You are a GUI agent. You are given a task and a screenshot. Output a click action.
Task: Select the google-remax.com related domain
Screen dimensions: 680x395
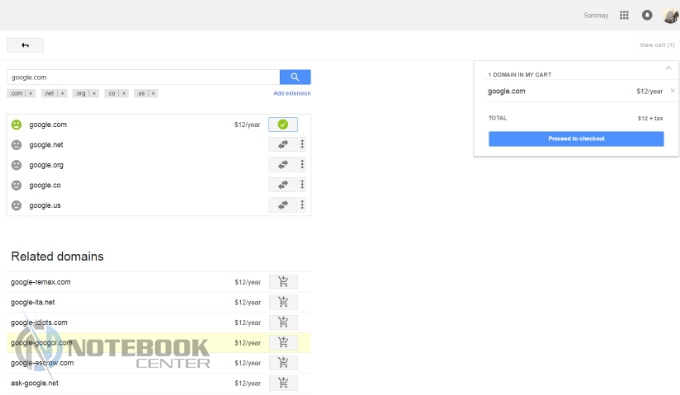41,282
